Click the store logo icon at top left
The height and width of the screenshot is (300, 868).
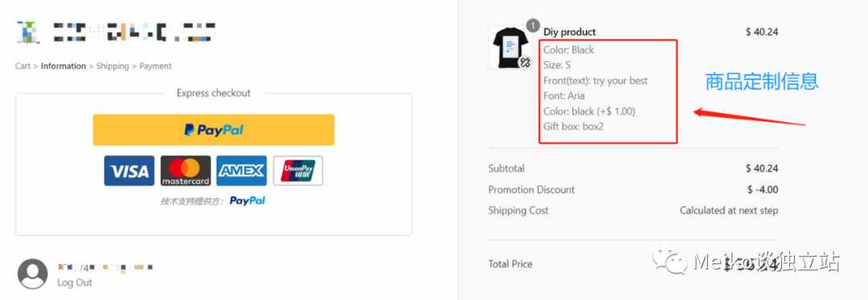click(x=27, y=32)
